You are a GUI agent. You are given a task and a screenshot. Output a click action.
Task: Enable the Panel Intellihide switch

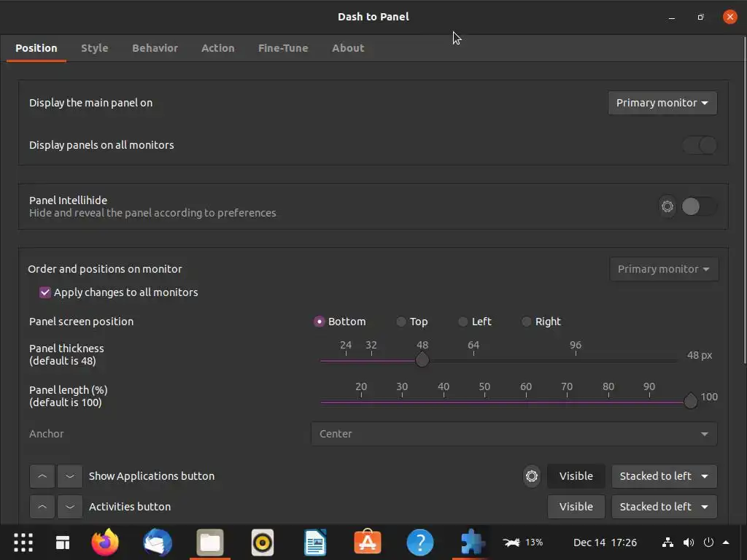click(699, 206)
